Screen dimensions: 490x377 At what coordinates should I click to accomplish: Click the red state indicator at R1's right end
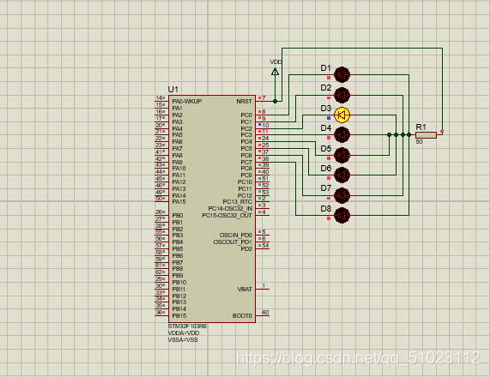442,132
